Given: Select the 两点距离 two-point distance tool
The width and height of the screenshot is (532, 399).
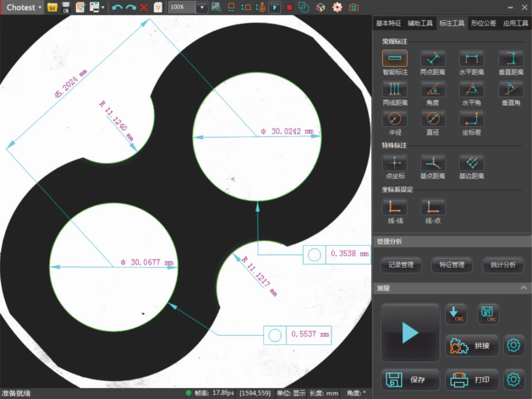Looking at the screenshot, I should [433, 59].
